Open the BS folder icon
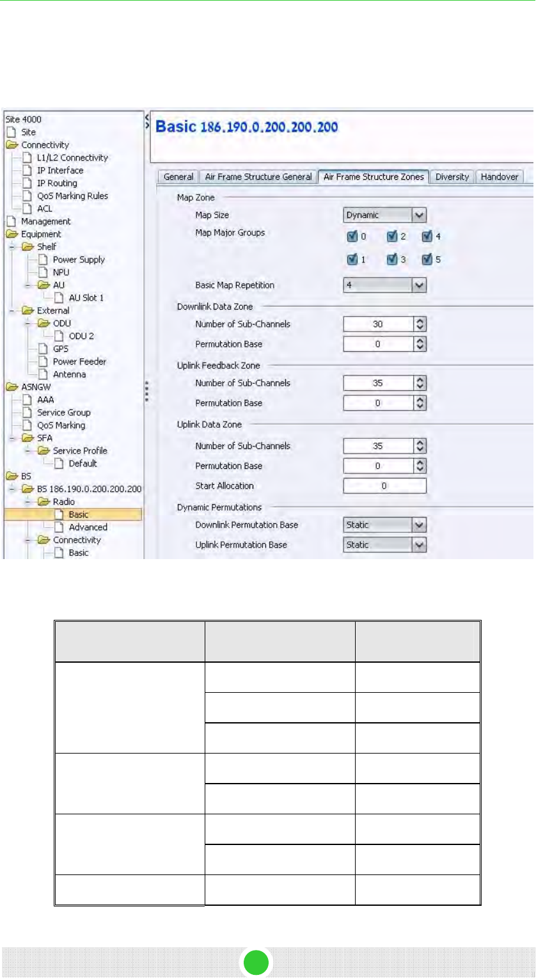The width and height of the screenshot is (536, 980). click(x=12, y=477)
